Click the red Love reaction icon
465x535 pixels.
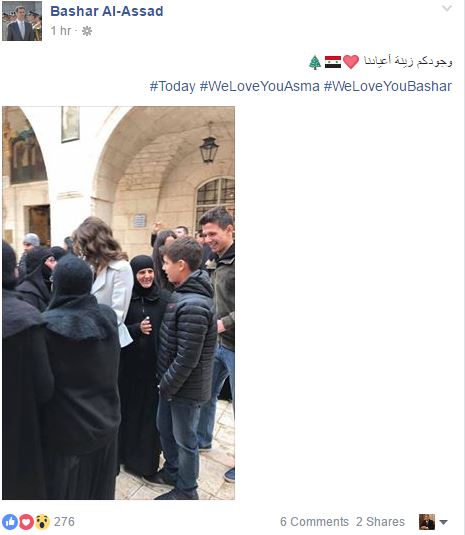[x=26, y=522]
